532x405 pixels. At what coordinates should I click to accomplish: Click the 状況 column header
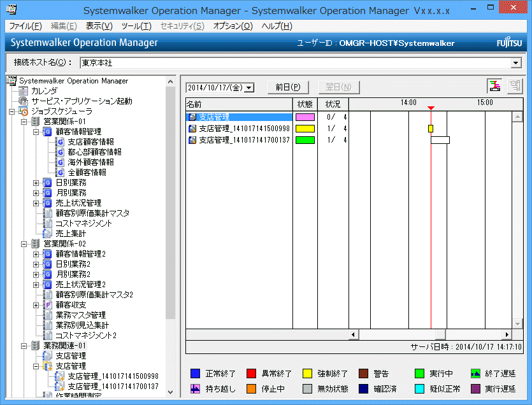pyautogui.click(x=333, y=104)
